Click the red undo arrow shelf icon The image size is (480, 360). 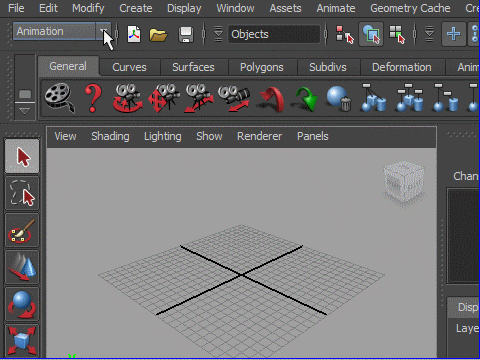pos(271,99)
